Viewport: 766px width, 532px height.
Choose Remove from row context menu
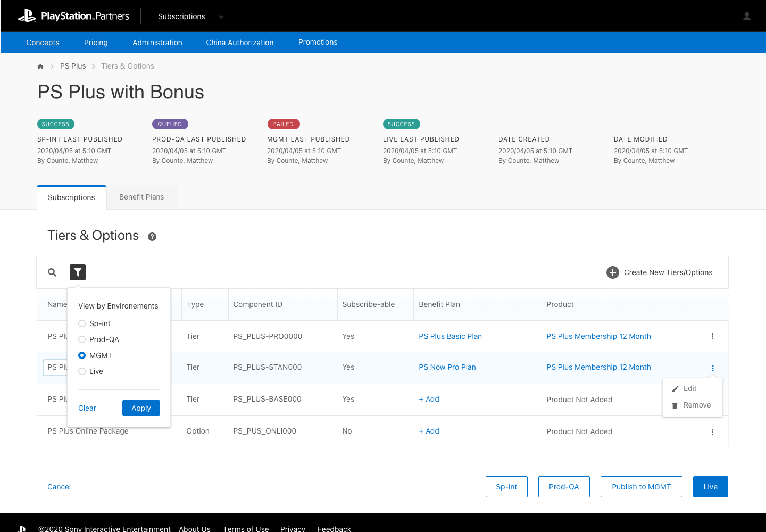tap(693, 405)
